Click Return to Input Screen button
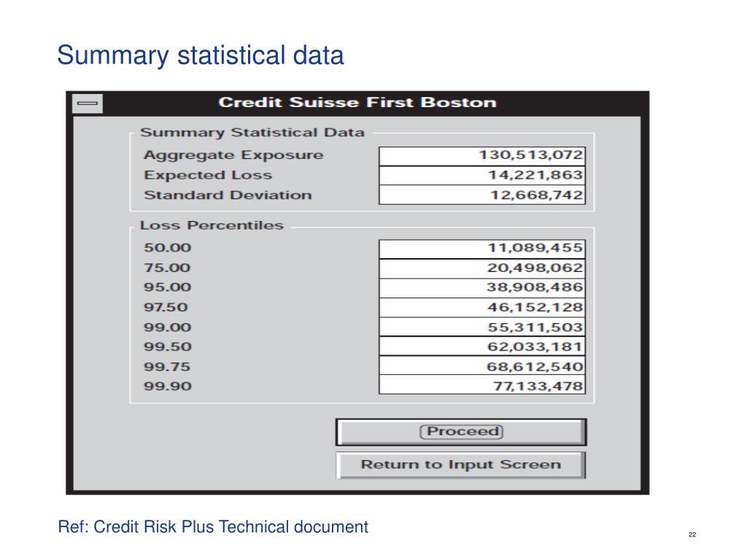This screenshot has width=747, height=560. [461, 464]
